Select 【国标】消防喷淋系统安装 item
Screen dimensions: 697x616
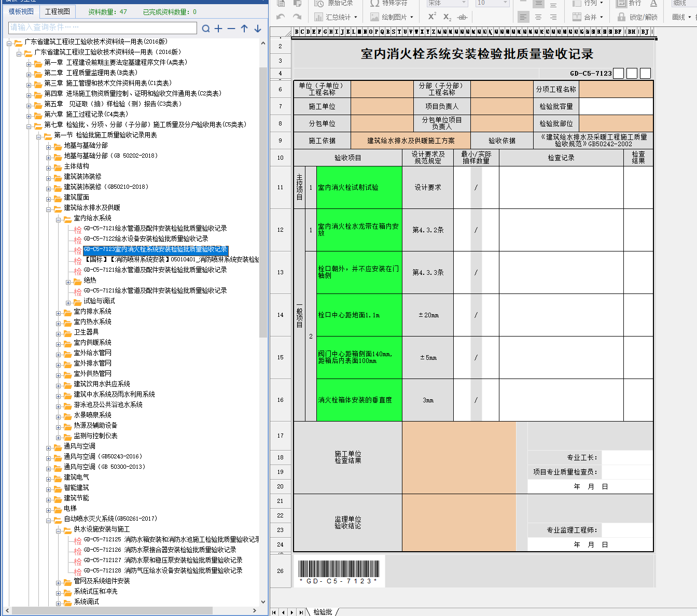pos(171,259)
